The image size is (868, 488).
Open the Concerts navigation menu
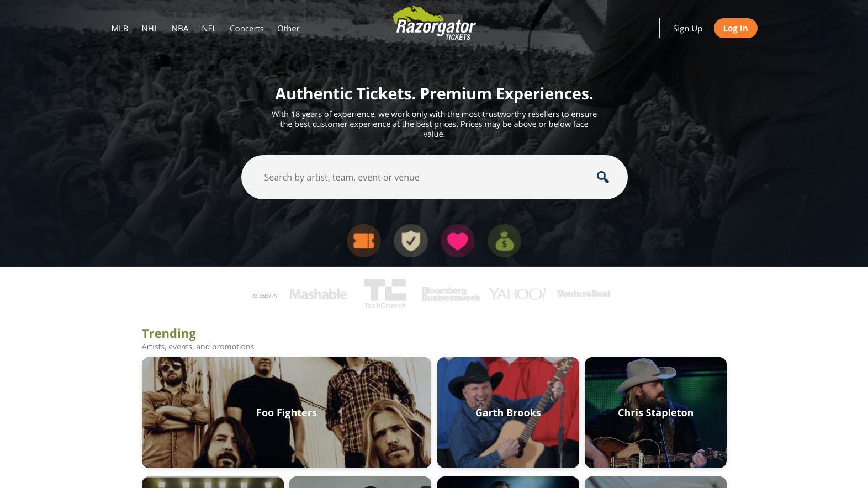click(x=247, y=29)
